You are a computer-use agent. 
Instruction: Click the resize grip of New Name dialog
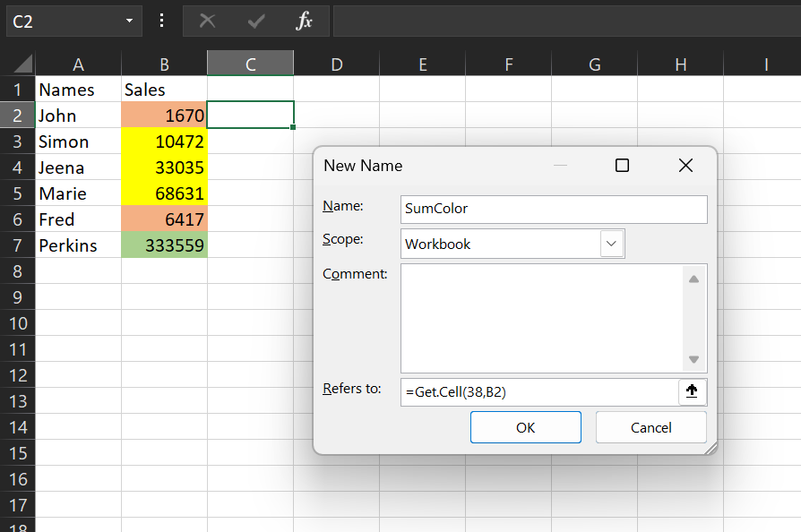[711, 448]
